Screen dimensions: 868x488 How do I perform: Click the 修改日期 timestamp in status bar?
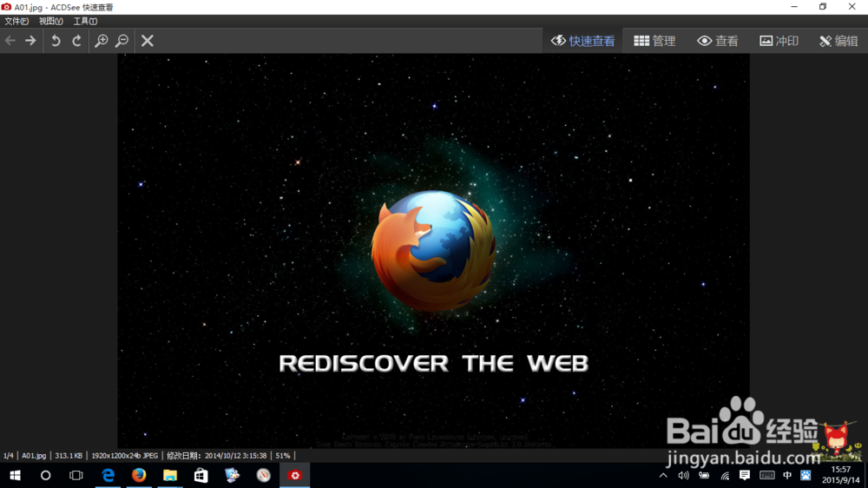click(216, 455)
